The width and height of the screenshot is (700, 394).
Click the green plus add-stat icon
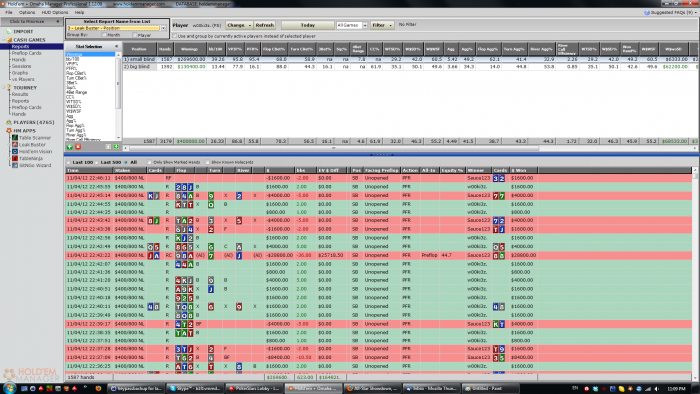[70, 147]
